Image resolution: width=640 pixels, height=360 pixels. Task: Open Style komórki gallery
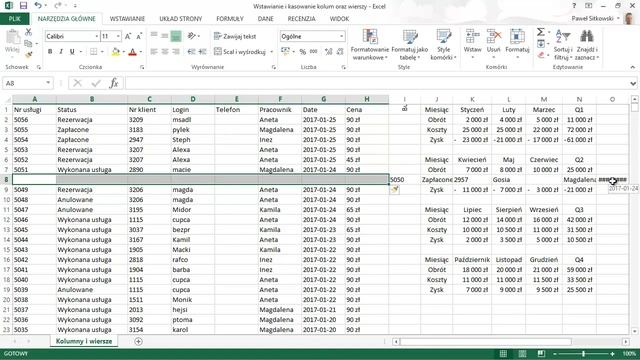(443, 45)
